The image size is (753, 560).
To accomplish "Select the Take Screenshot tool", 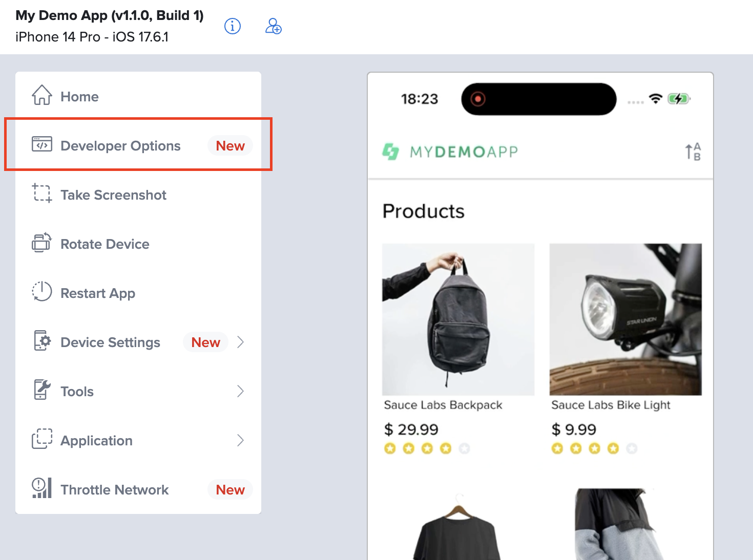I will point(113,195).
